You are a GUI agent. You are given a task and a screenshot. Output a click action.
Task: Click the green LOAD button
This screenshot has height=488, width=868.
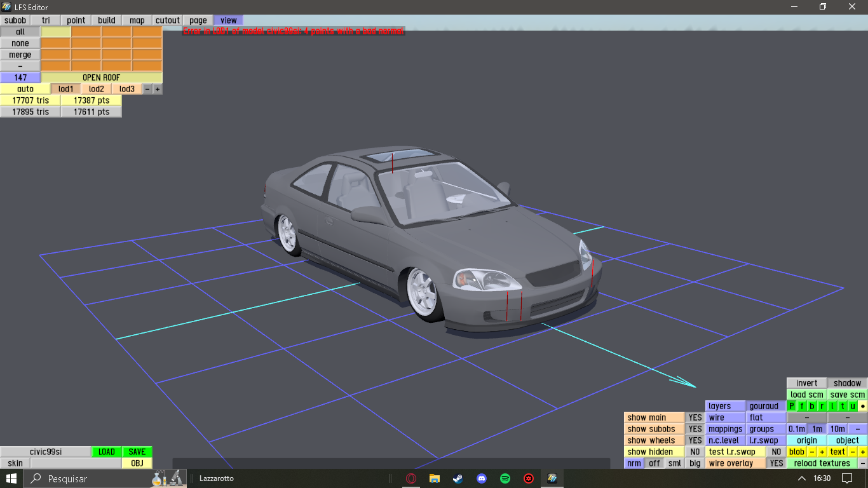tap(107, 452)
